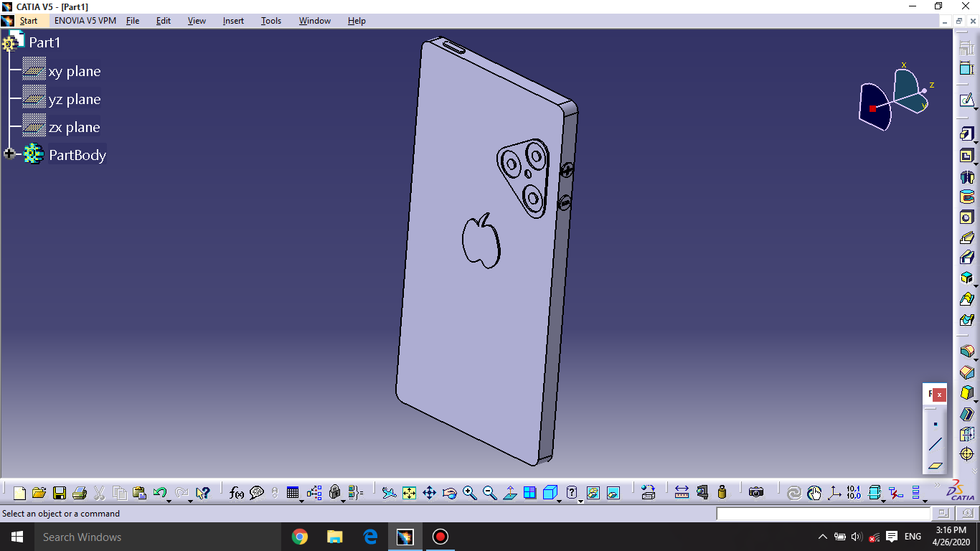Viewport: 980px width, 551px height.
Task: Select the Hole tool in right toolbar
Action: 966,217
